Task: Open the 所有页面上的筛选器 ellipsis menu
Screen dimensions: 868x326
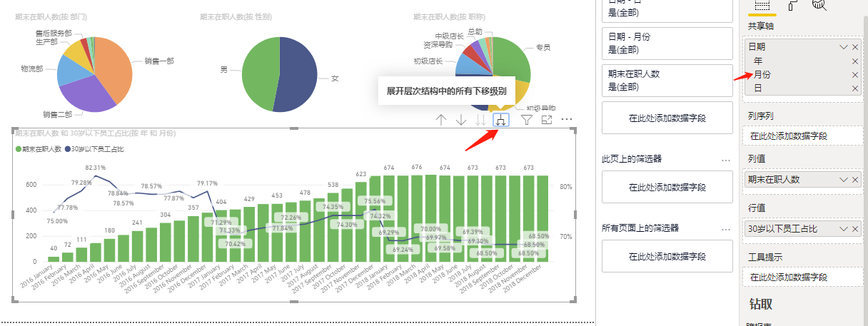Action: [x=727, y=228]
